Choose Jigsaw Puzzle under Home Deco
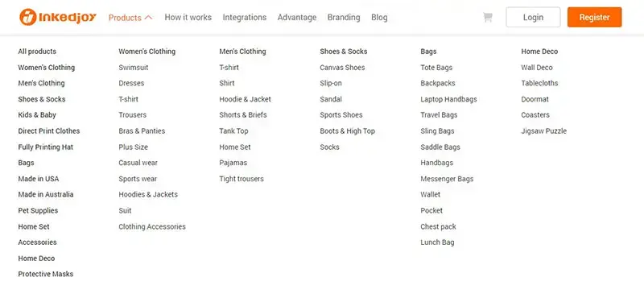This screenshot has width=644, height=290. (x=544, y=131)
